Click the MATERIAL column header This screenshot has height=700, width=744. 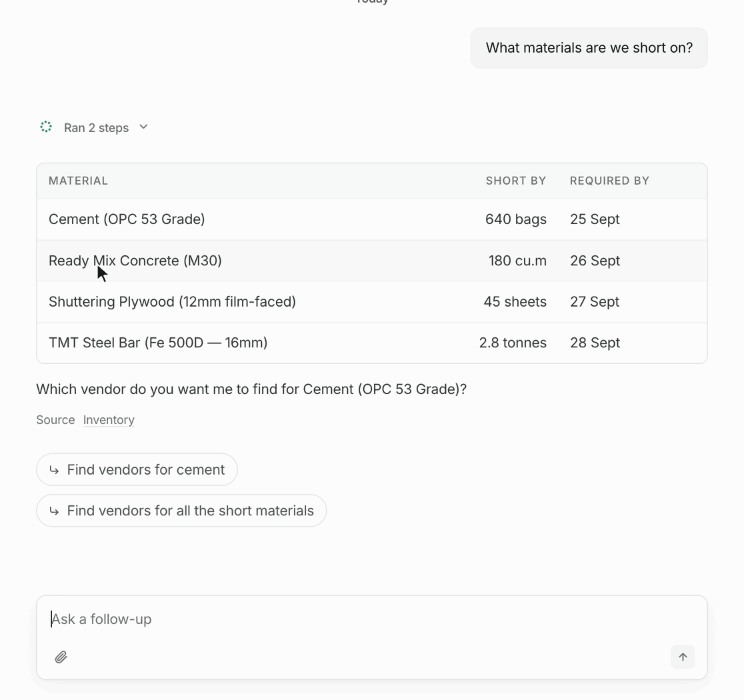(78, 181)
